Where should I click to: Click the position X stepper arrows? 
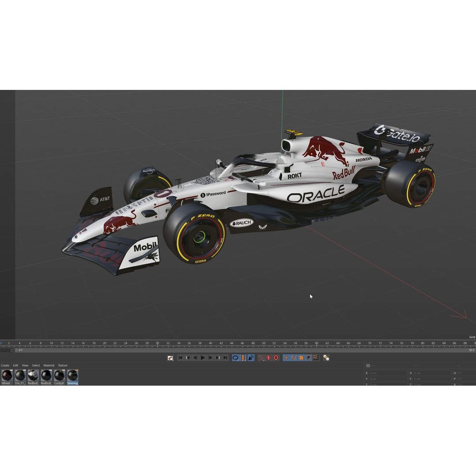tap(408, 373)
